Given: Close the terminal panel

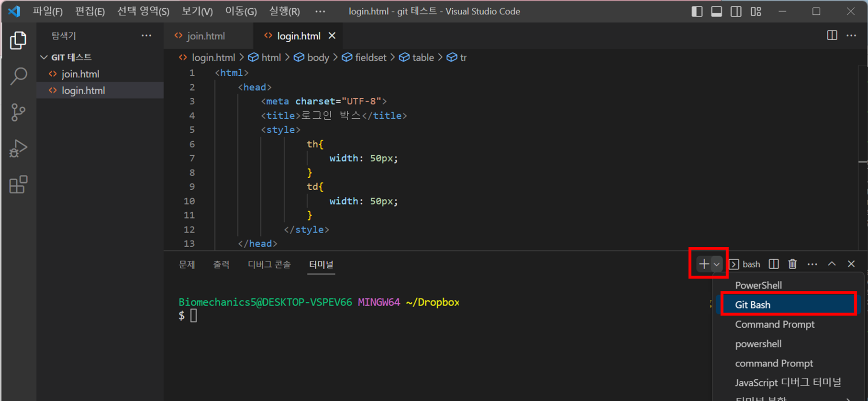Looking at the screenshot, I should tap(851, 264).
